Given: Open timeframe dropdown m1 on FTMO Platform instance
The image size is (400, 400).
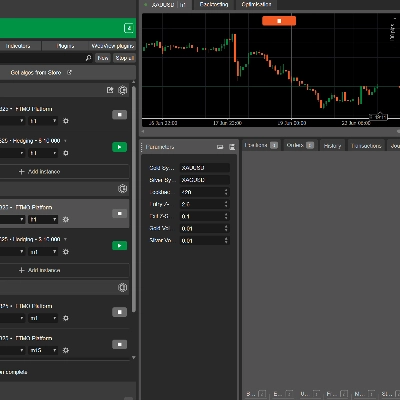Looking at the screenshot, I should 43,318.
